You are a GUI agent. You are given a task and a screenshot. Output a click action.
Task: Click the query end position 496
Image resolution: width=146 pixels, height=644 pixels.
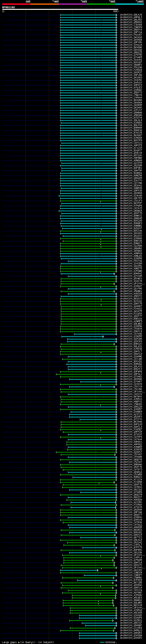115,11
